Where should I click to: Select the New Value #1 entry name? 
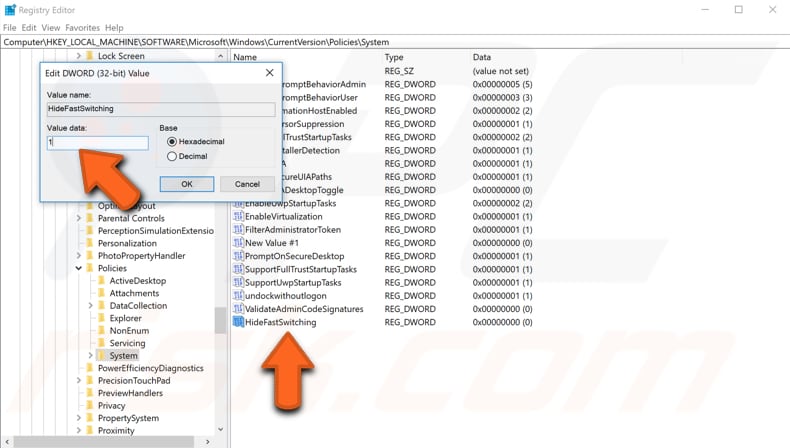(272, 242)
